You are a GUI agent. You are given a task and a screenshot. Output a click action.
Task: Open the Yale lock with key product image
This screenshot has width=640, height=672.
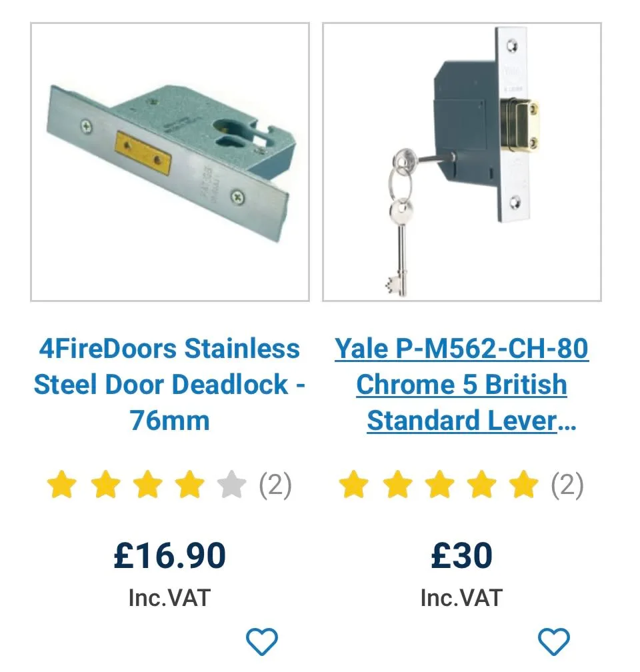[x=462, y=162]
